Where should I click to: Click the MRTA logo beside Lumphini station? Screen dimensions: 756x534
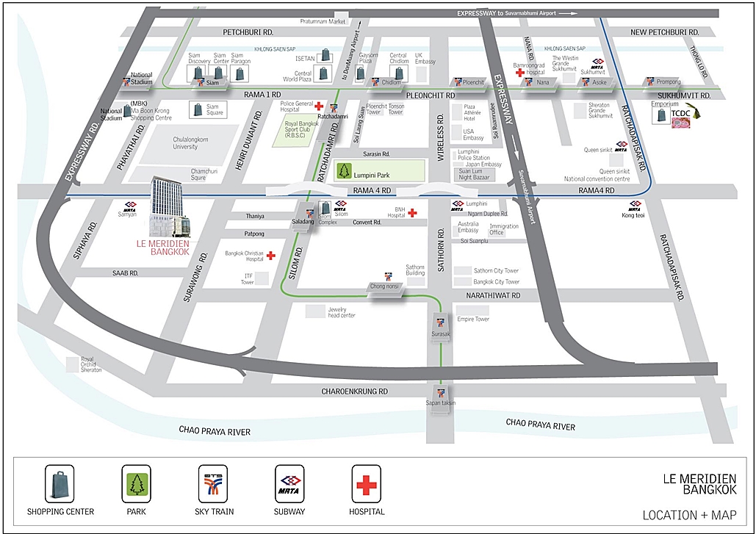tap(458, 206)
